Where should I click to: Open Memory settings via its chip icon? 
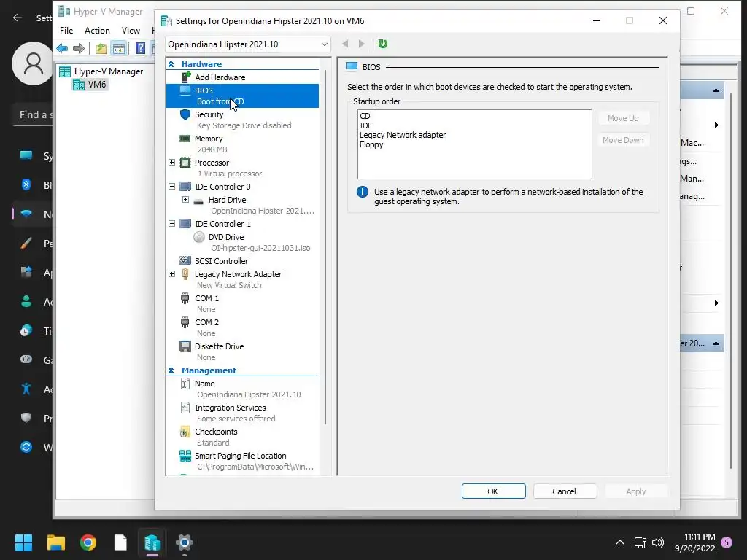click(185, 139)
